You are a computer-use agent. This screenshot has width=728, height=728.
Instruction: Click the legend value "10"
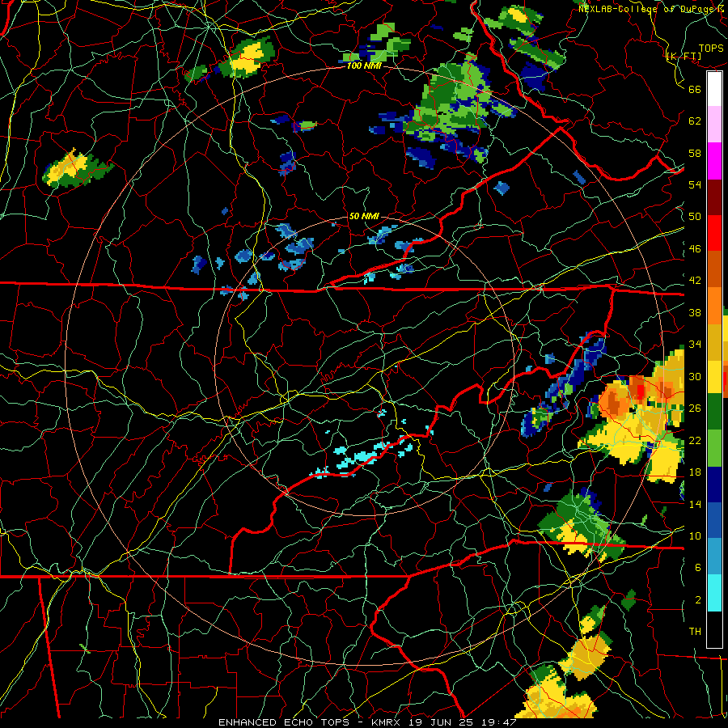point(695,535)
